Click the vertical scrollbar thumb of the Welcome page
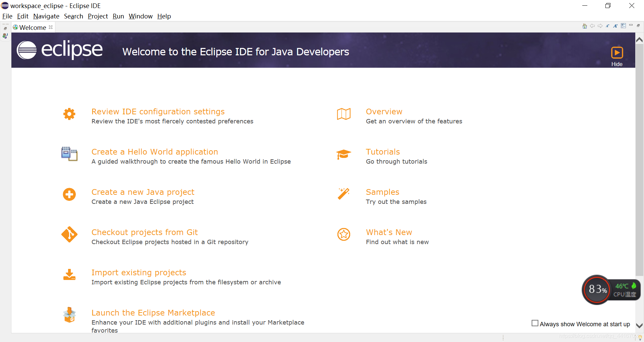644x342 pixels. (639, 160)
